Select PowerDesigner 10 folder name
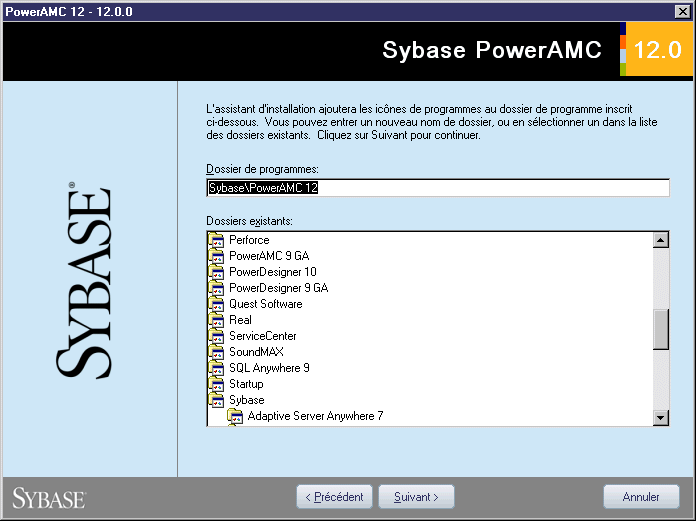Image resolution: width=696 pixels, height=521 pixels. click(x=273, y=272)
